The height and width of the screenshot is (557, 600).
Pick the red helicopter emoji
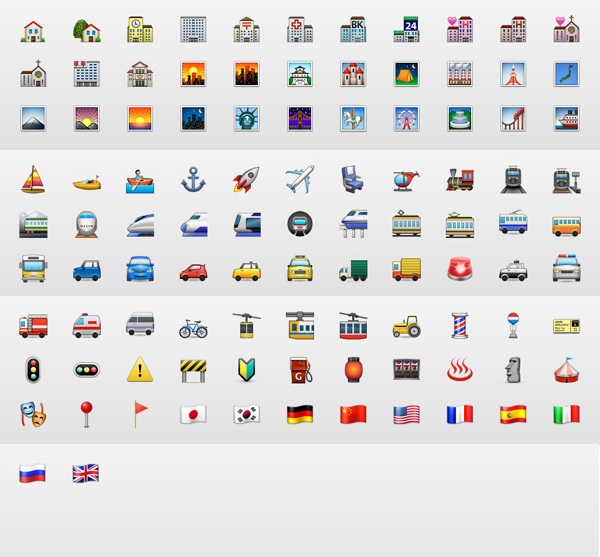pyautogui.click(x=406, y=180)
